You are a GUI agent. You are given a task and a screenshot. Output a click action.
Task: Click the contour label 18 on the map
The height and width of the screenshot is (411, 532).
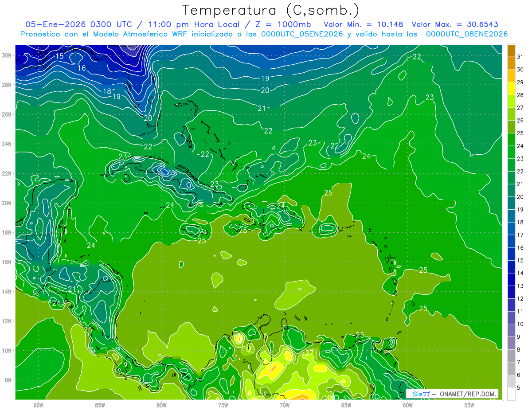tap(107, 91)
